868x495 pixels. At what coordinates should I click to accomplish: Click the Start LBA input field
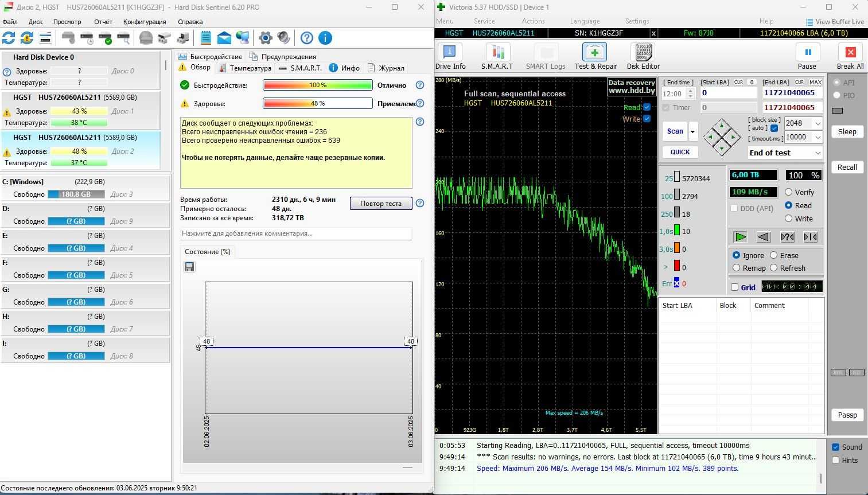click(x=729, y=93)
